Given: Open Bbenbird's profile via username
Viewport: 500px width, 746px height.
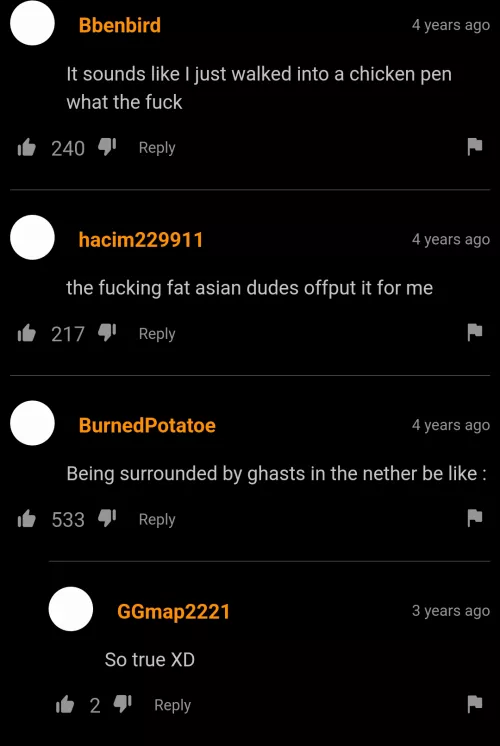Looking at the screenshot, I should tap(119, 25).
